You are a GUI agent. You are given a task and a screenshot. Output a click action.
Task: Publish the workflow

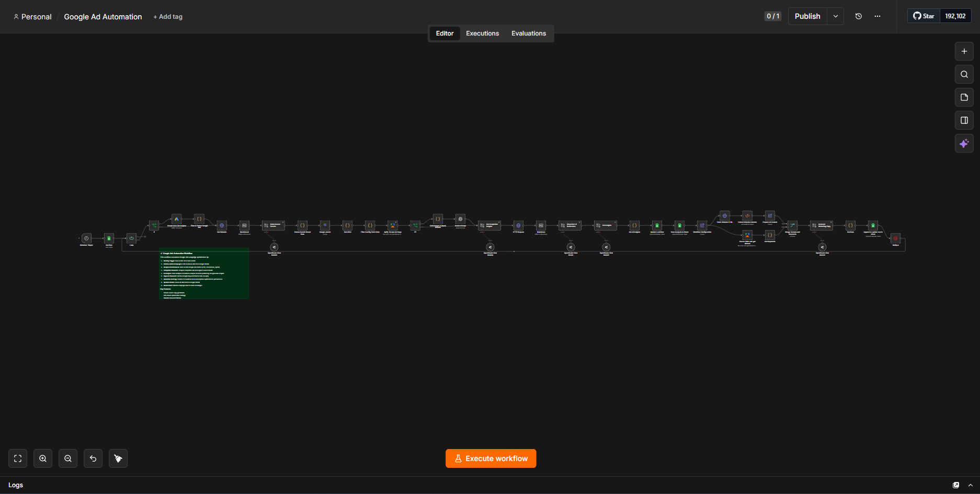[x=807, y=16]
